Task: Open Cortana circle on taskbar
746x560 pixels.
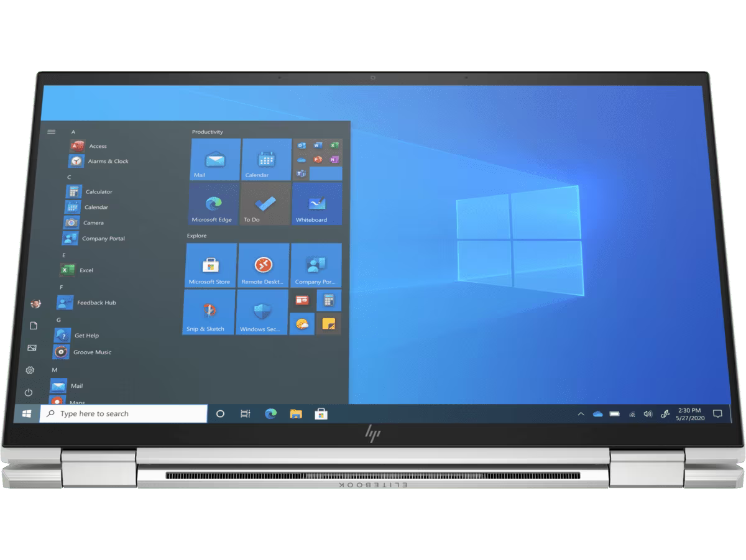Action: point(220,414)
